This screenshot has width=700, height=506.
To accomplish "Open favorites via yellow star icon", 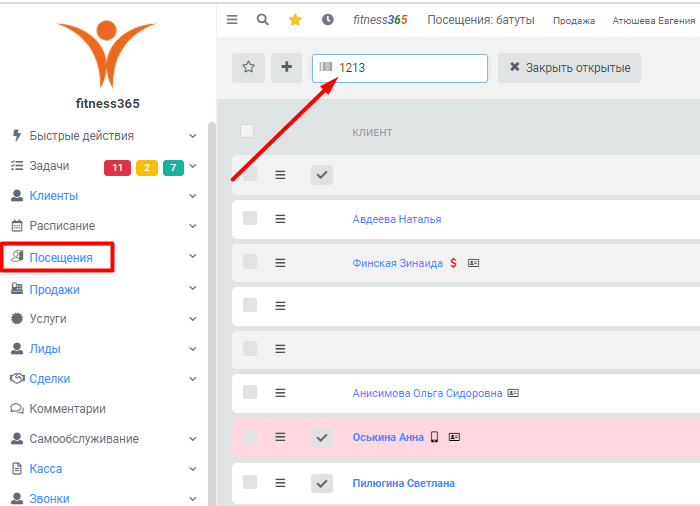I will (295, 20).
